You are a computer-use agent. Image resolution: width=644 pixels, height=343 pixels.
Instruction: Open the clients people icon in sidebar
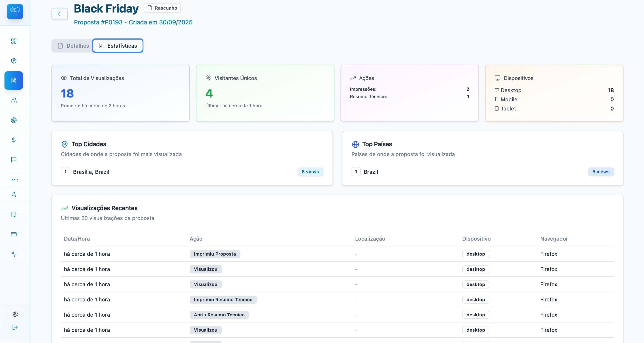(x=14, y=100)
